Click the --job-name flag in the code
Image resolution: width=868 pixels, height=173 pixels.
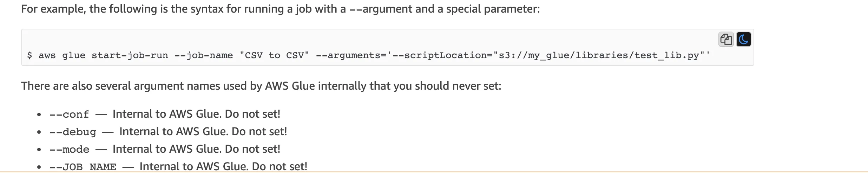(204, 55)
